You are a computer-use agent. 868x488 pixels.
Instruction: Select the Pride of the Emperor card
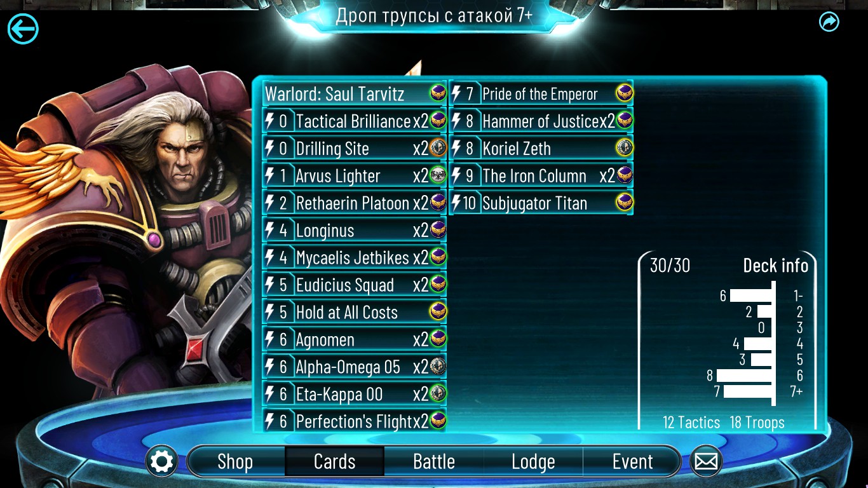coord(541,93)
